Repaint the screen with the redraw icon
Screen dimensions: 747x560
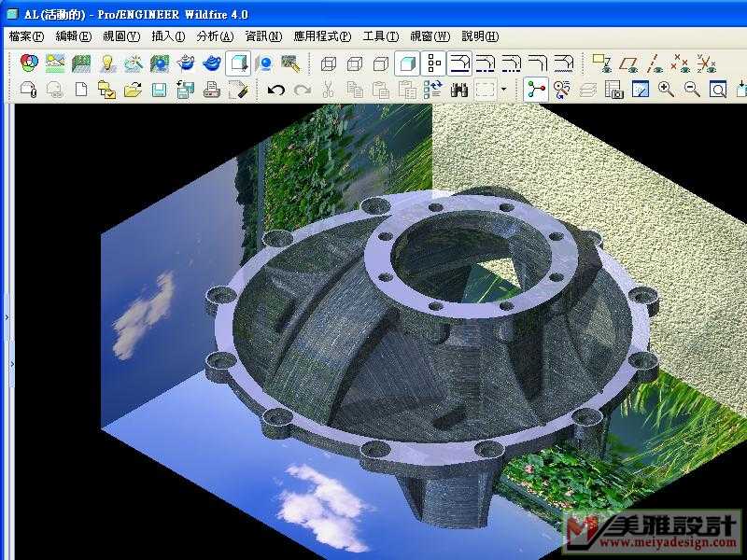point(641,90)
